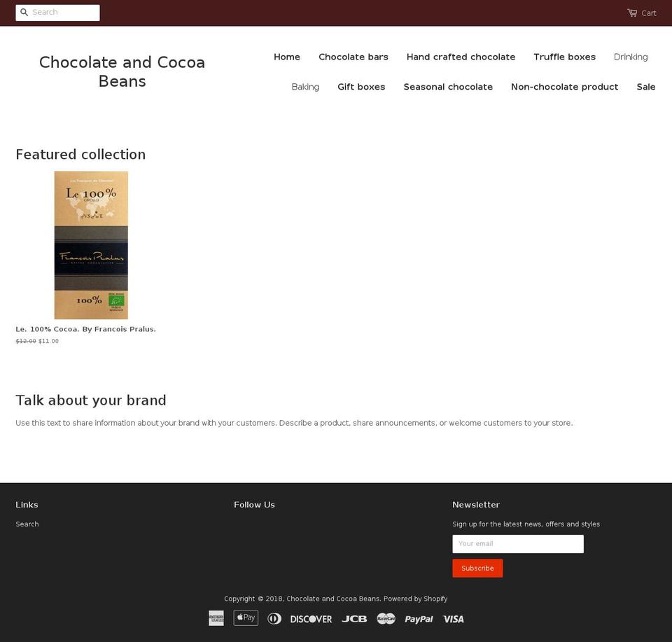
Task: Click the search magnifier icon
Action: click(x=24, y=13)
